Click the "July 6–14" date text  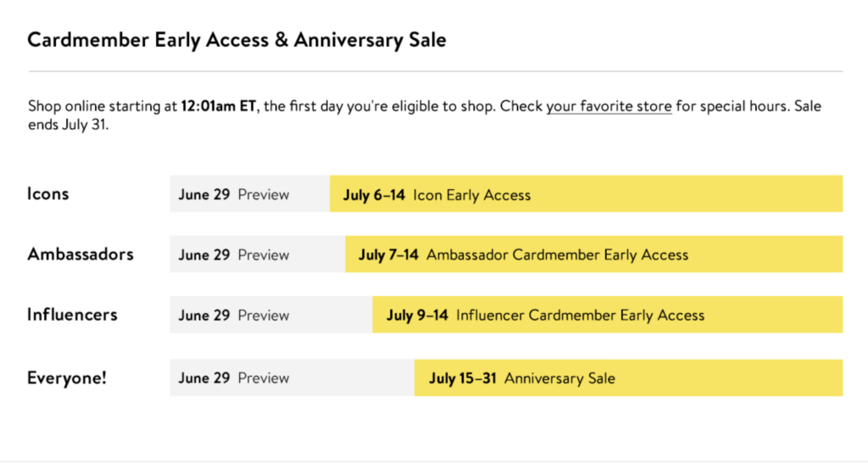tap(374, 195)
